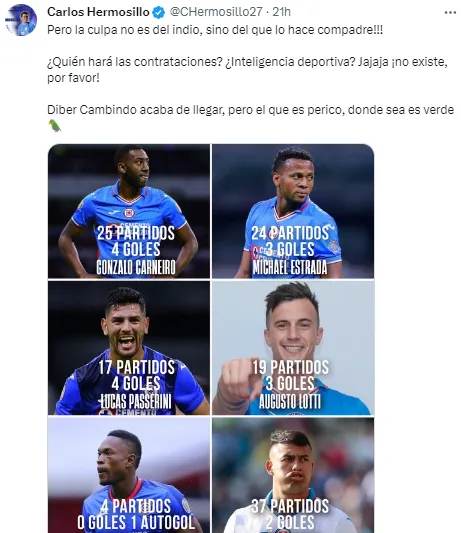Click Carlos Hermosillo's profile avatar

point(21,20)
